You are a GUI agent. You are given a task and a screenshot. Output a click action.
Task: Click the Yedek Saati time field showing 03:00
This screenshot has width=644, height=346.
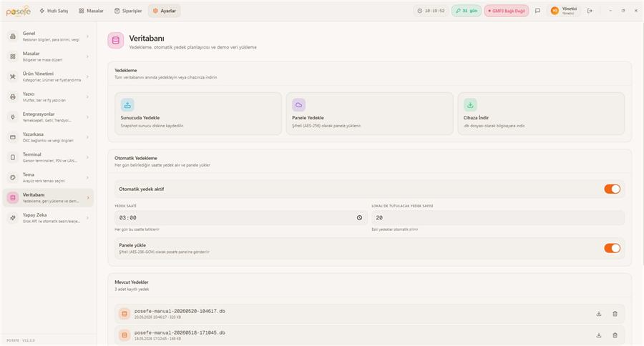coord(240,218)
